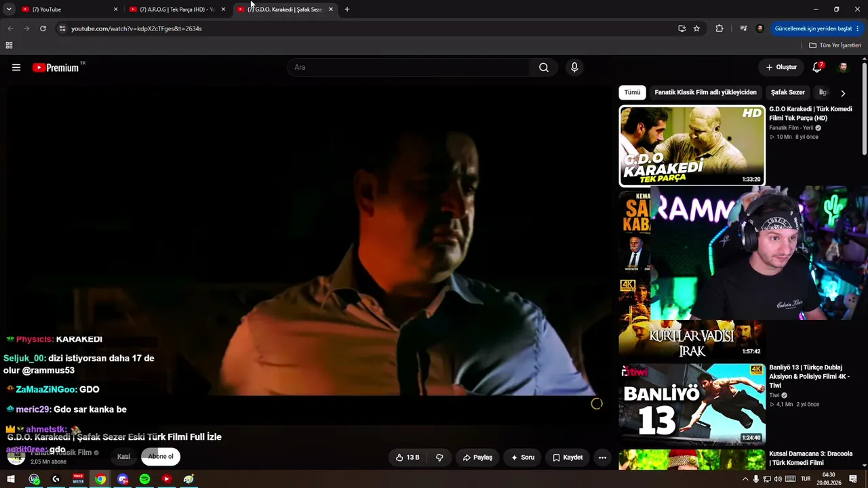Screen dimensions: 868x488
Task: Open a new browser tab
Action: click(x=347, y=9)
